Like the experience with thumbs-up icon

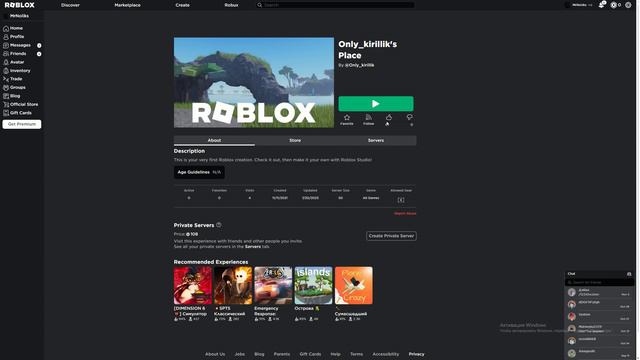click(389, 118)
